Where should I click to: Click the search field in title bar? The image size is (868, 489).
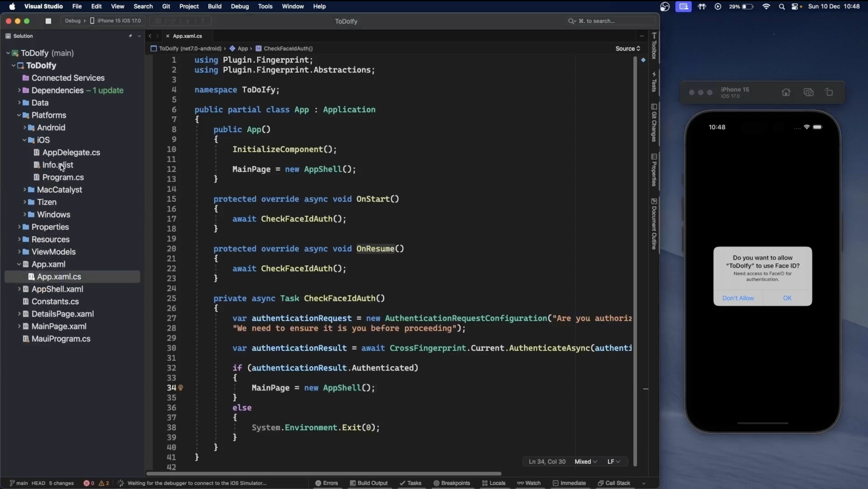(611, 21)
